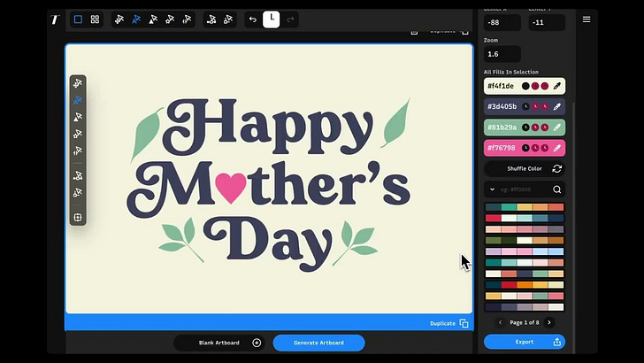
Task: Click the black dot in the #81b29a row
Action: coord(525,127)
